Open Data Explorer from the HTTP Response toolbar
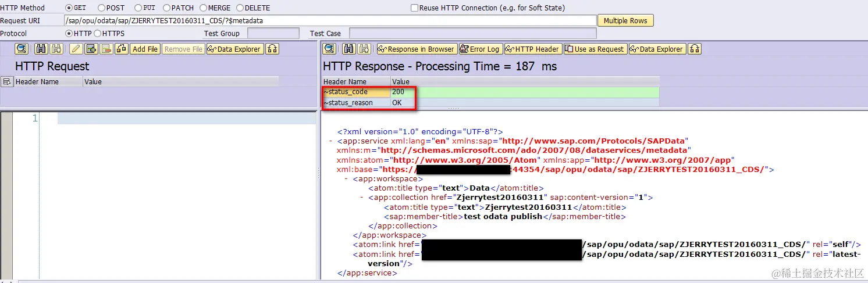868x283 pixels. 657,49
